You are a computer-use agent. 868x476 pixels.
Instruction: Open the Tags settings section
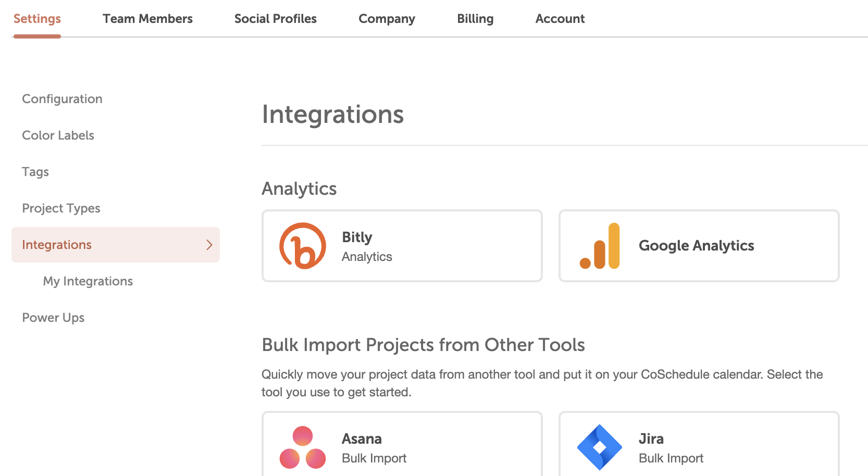click(x=35, y=172)
